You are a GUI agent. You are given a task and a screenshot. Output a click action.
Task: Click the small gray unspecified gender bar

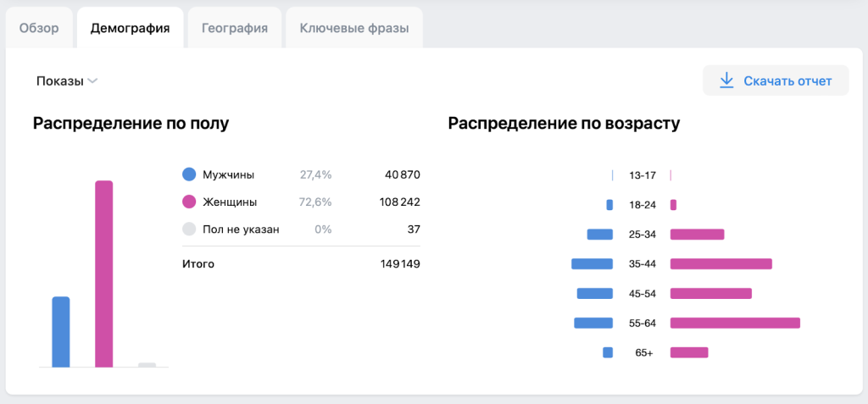tap(147, 365)
